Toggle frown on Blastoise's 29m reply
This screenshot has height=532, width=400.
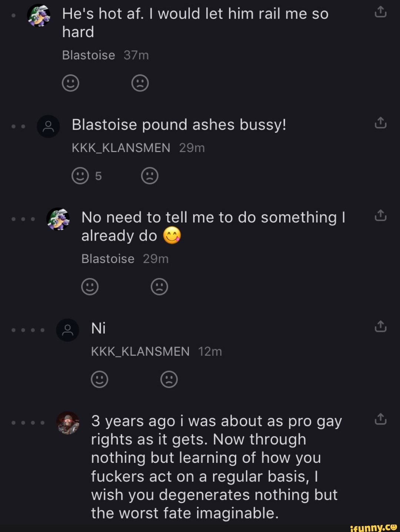[159, 287]
